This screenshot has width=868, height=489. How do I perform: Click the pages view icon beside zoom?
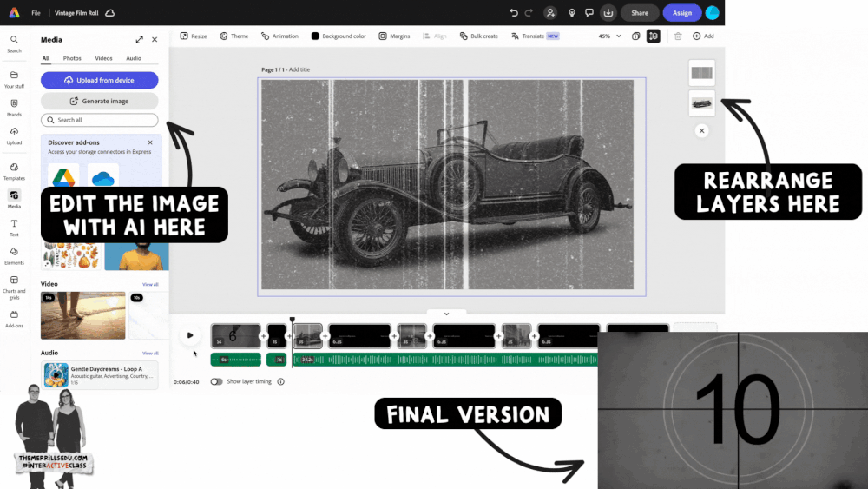click(635, 36)
